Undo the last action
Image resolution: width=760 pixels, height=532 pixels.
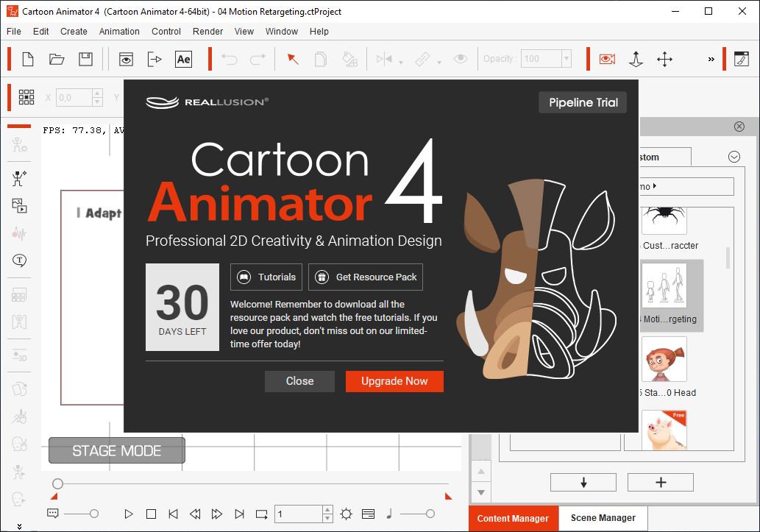[x=230, y=59]
